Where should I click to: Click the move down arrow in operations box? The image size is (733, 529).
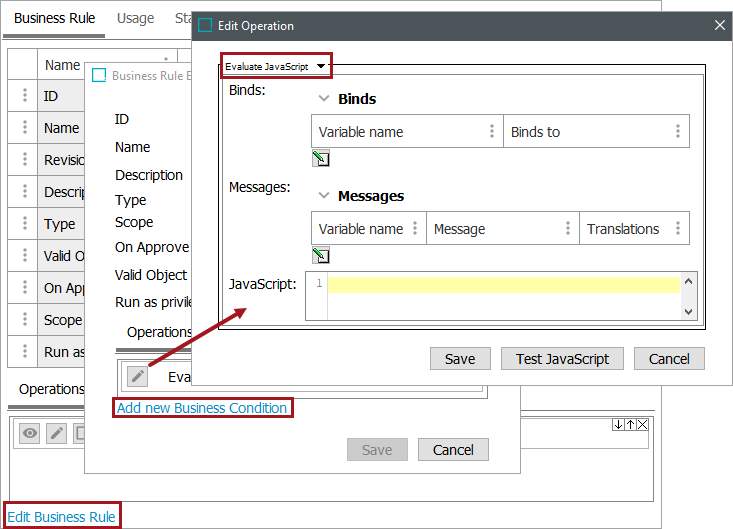pos(618,425)
